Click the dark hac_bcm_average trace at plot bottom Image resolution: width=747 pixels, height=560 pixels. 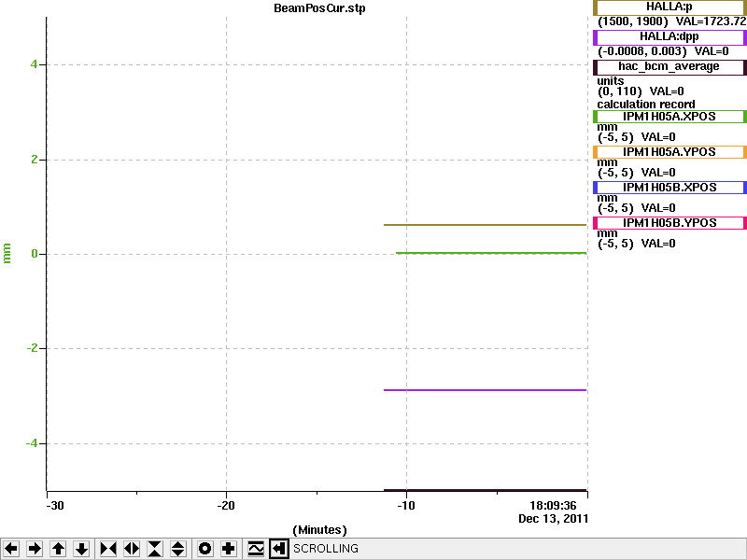tap(485, 490)
